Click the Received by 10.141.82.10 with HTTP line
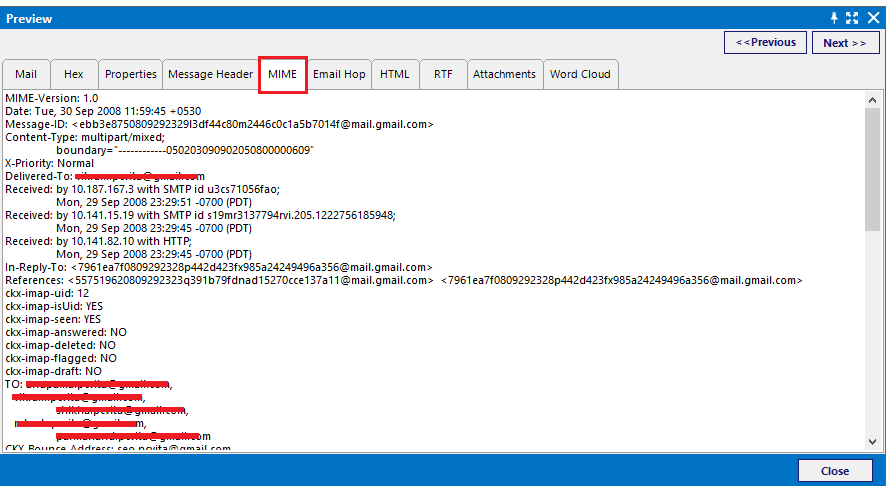Viewport: 886px width, 486px height. click(98, 241)
